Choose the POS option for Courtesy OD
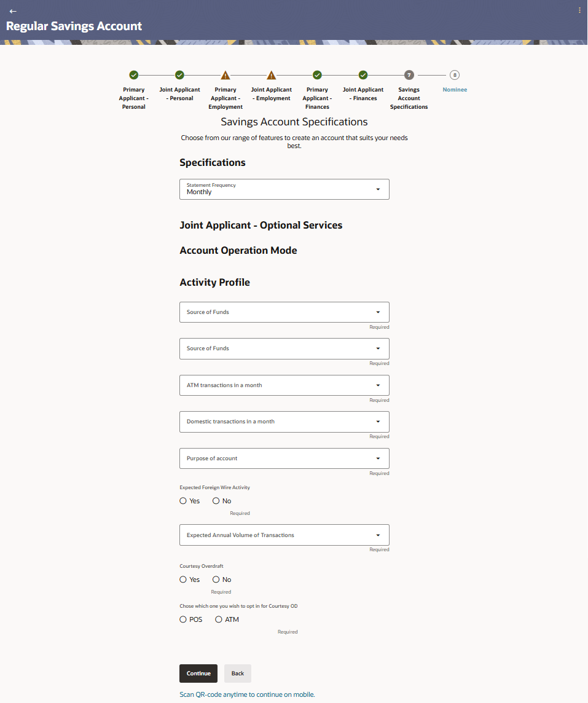 pos(183,619)
